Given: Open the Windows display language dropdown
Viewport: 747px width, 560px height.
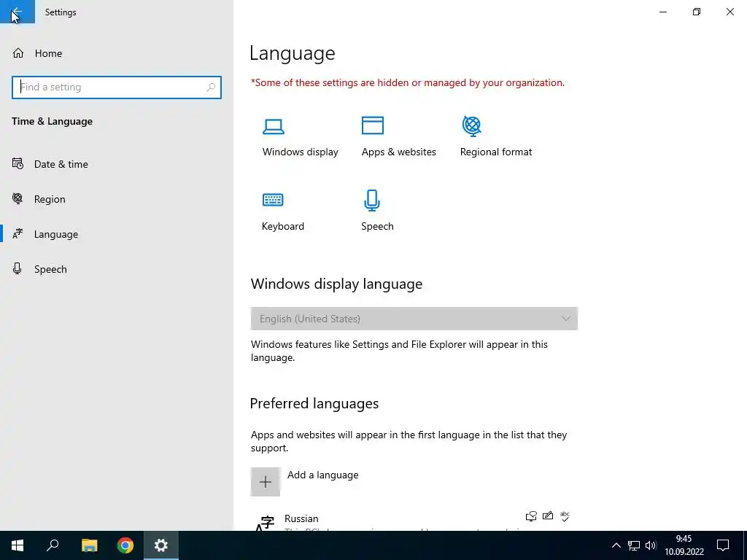Looking at the screenshot, I should 414,319.
